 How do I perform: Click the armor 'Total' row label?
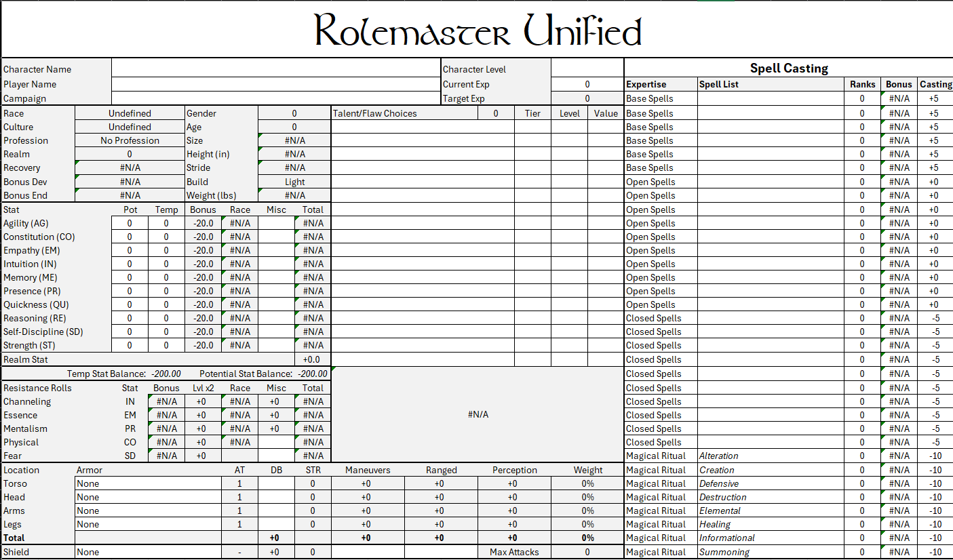(14, 538)
